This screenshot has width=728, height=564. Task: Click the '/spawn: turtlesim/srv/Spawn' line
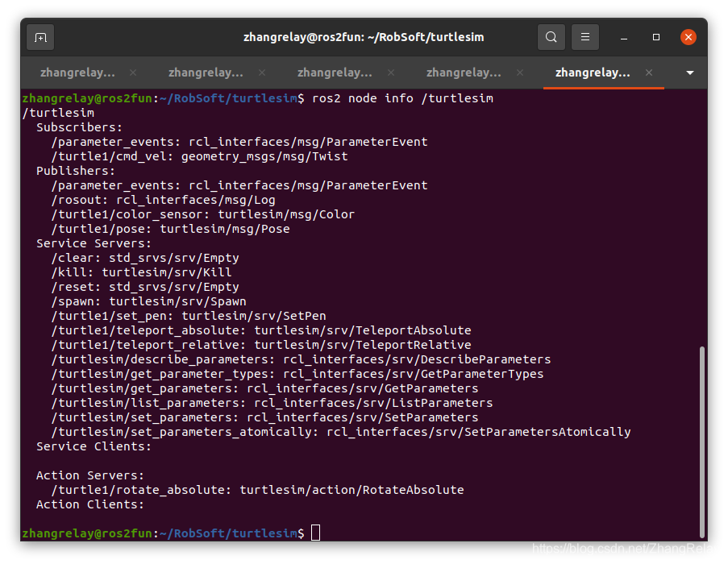[148, 301]
